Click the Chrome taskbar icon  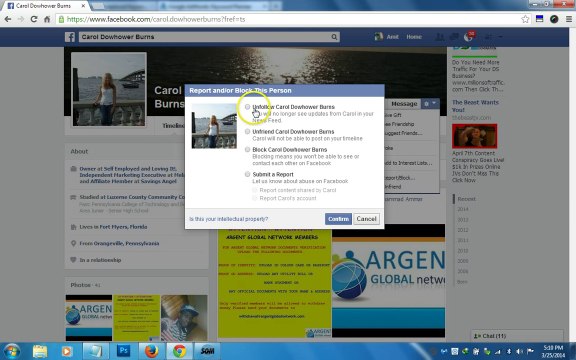(x=179, y=351)
